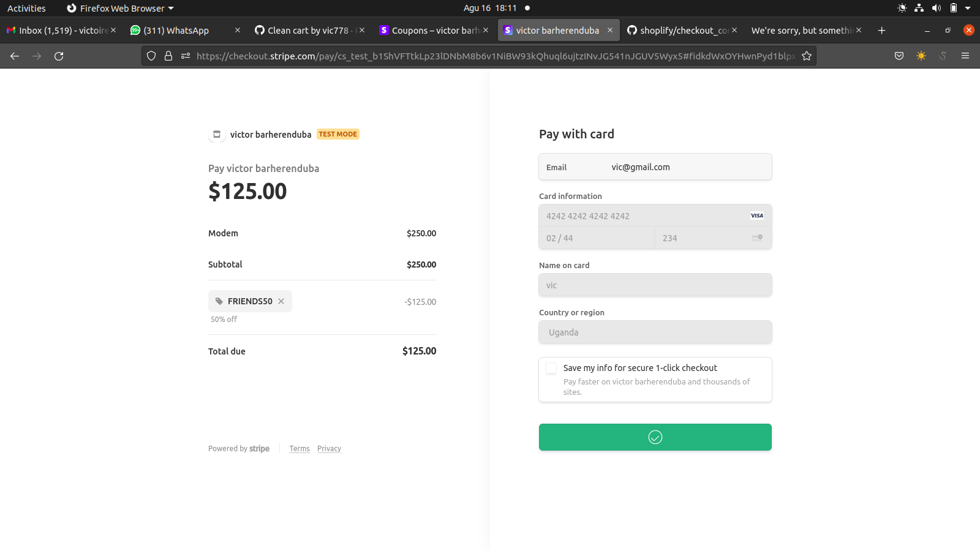Viewport: 980px width, 551px height.
Task: Expand the system menu arrow in top bar
Action: 968,8
